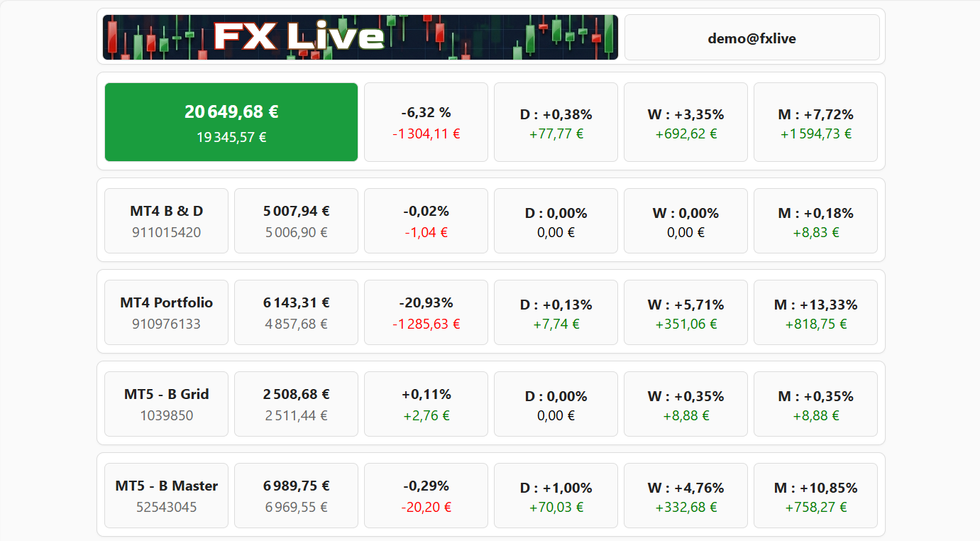
Task: Open monthly tile +10,85% of MT5 - B Master
Action: click(815, 495)
